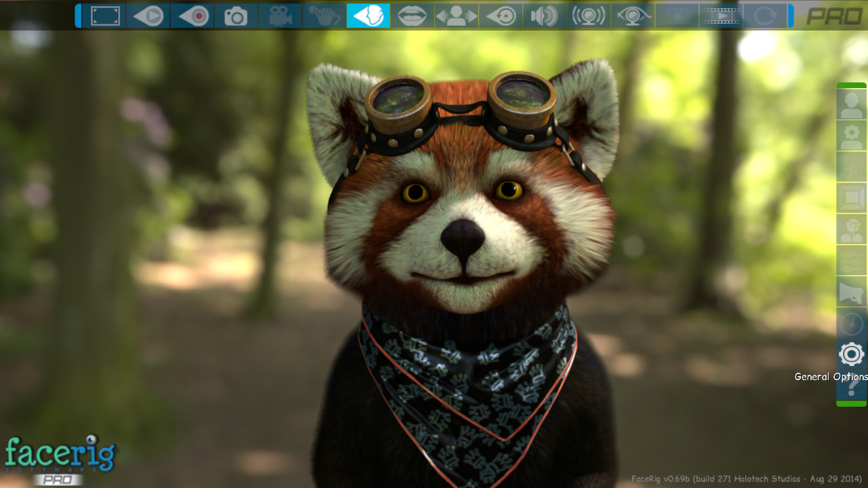The width and height of the screenshot is (868, 488).
Task: Click the circular refresh arrow icon
Action: tap(764, 16)
